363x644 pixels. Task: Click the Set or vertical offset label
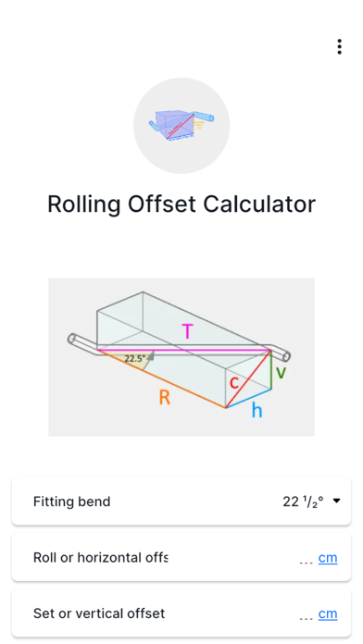point(99,613)
